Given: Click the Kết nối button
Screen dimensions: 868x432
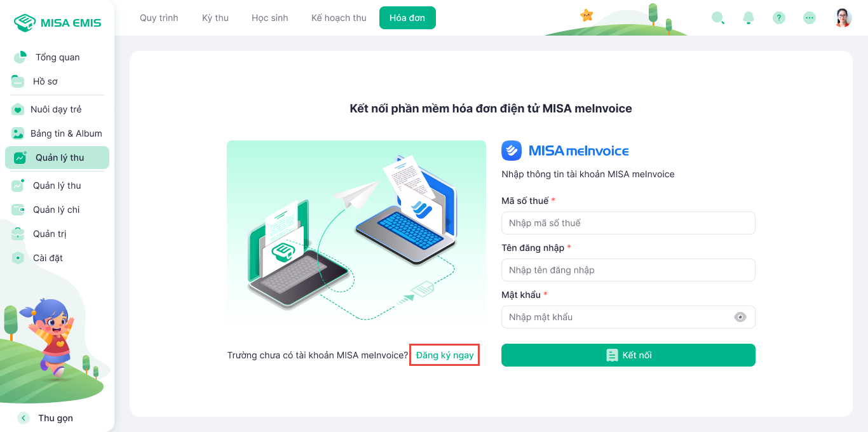Looking at the screenshot, I should [x=628, y=355].
